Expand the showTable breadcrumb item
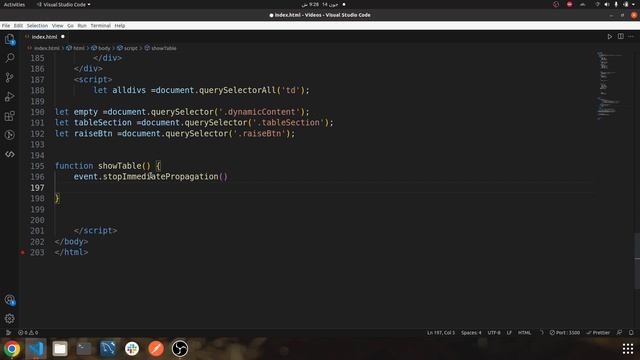 [x=160, y=48]
